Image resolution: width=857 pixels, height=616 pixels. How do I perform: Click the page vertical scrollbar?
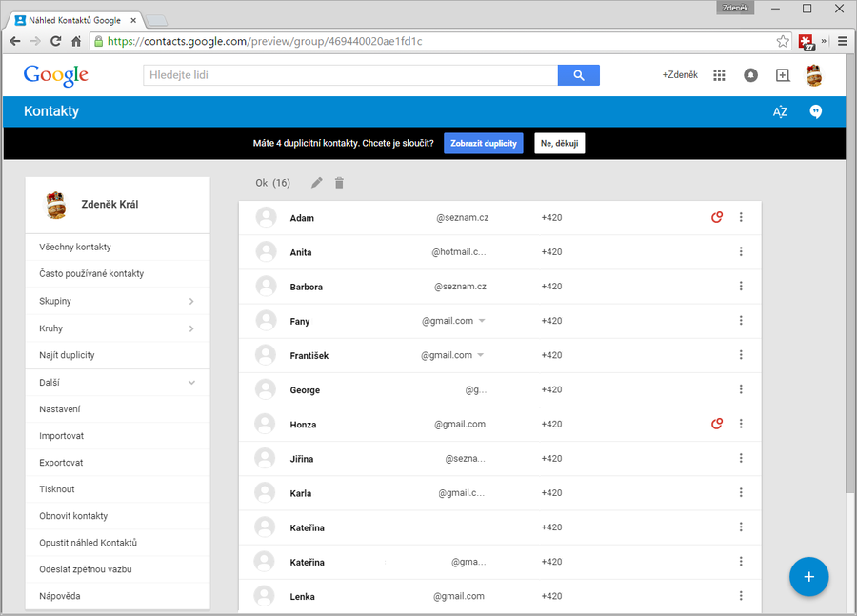(x=850, y=273)
